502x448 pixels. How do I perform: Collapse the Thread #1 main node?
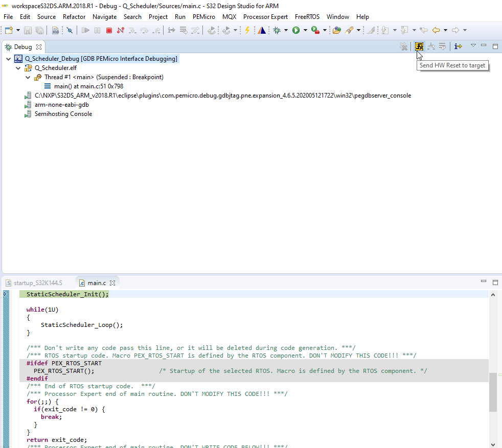point(28,78)
